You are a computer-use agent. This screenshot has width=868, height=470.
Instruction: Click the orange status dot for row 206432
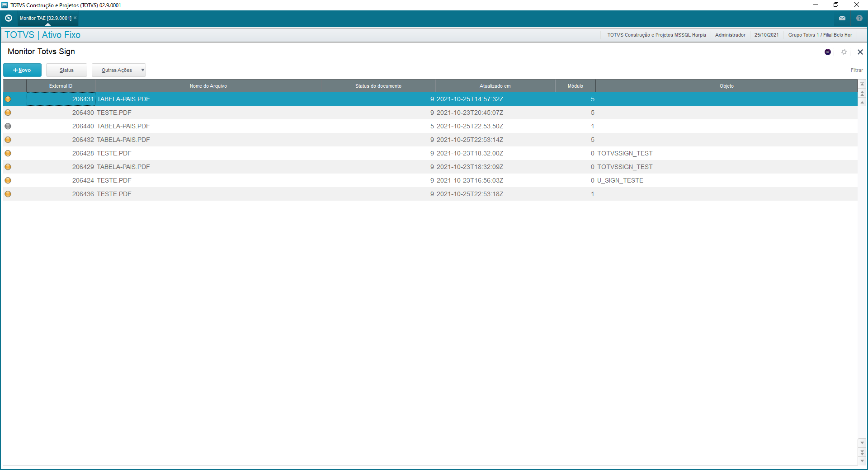click(8, 140)
